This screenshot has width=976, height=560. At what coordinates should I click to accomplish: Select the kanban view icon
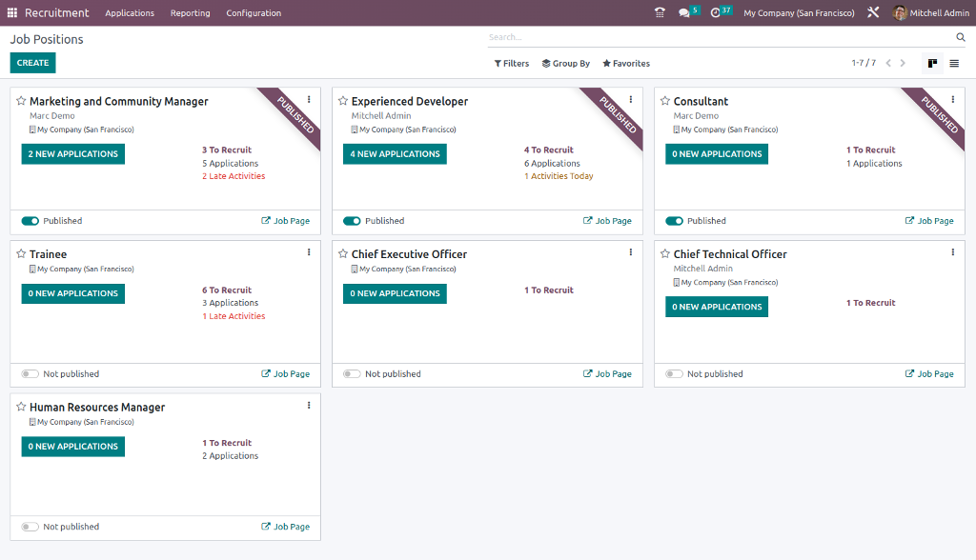(x=932, y=64)
